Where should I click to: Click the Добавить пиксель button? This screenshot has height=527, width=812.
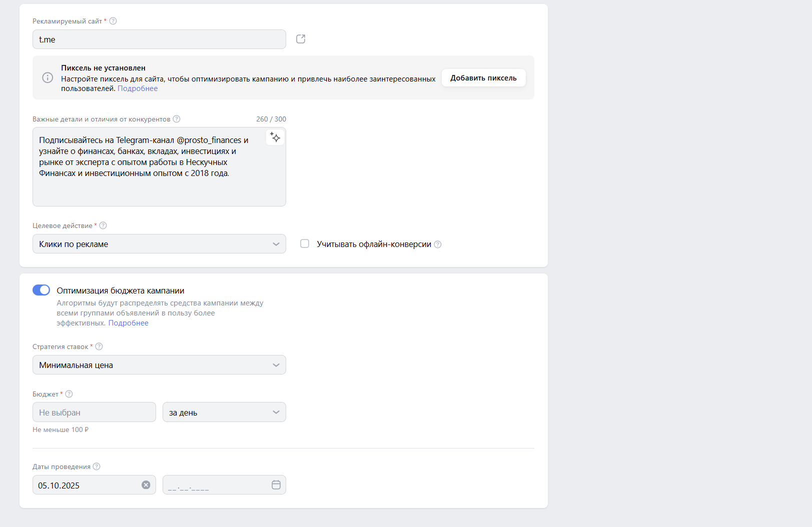pos(483,78)
